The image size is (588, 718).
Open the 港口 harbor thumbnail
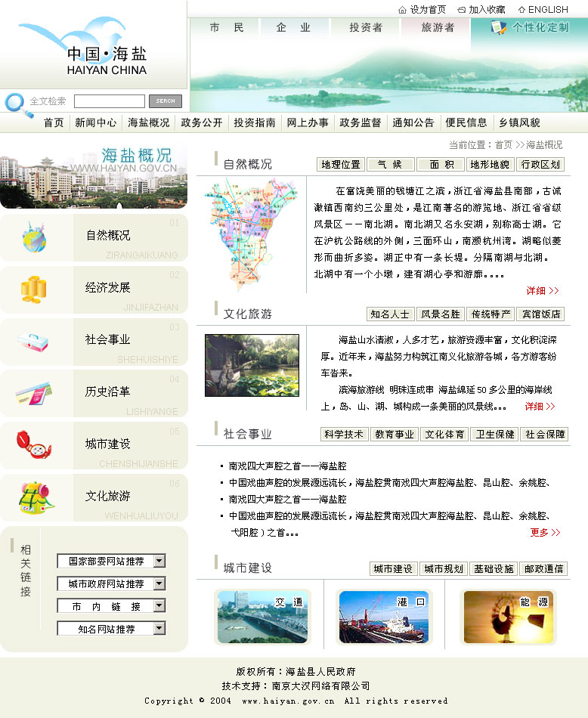click(383, 617)
